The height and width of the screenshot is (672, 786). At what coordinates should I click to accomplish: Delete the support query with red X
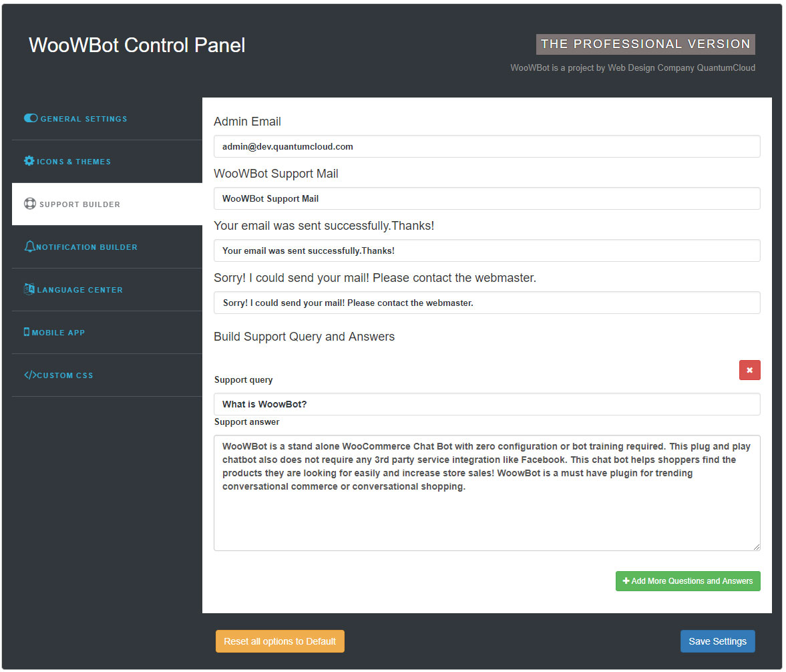[749, 370]
